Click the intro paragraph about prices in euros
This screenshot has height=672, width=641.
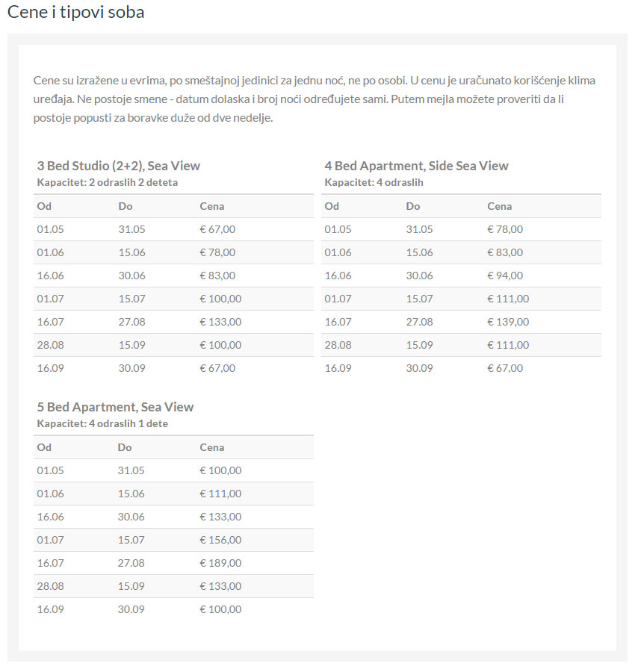pos(314,99)
